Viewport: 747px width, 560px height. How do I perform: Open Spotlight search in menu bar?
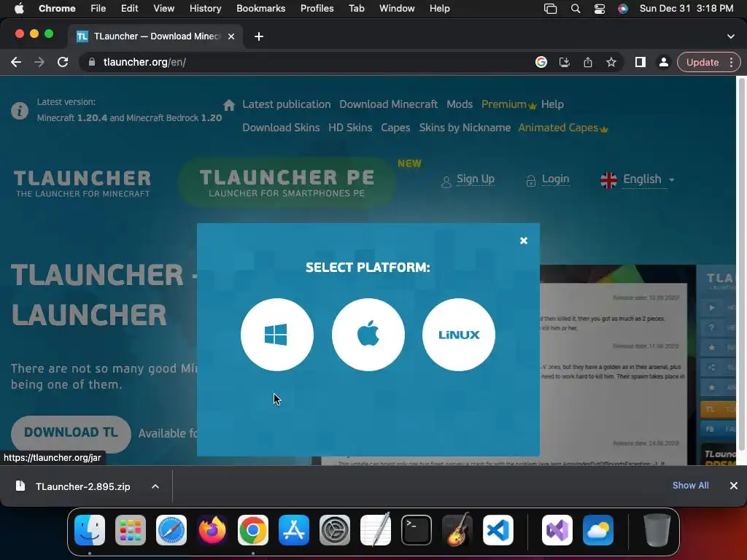click(x=576, y=9)
